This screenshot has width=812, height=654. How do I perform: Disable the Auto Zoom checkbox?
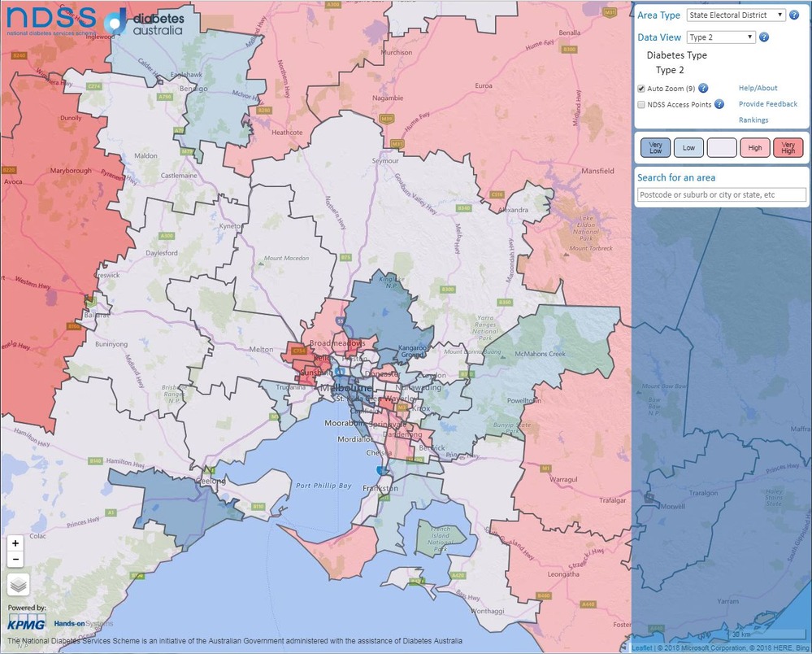click(641, 88)
